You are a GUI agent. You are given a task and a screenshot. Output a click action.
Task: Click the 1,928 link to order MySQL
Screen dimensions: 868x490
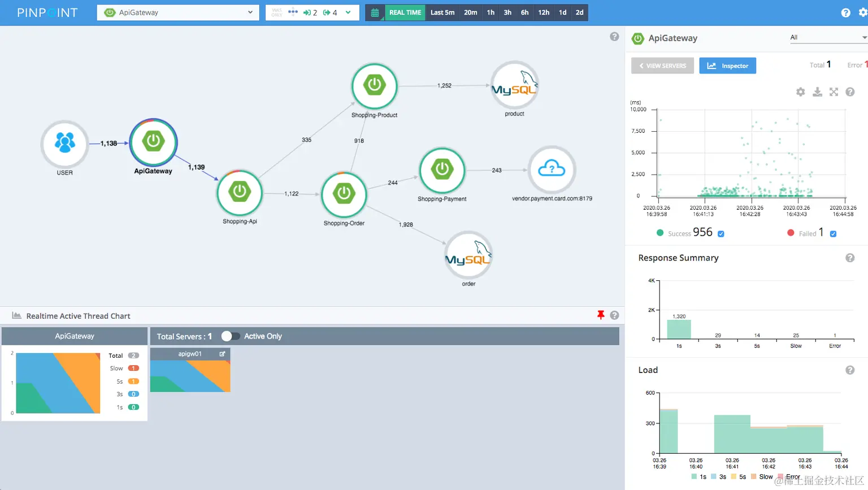[x=406, y=224]
